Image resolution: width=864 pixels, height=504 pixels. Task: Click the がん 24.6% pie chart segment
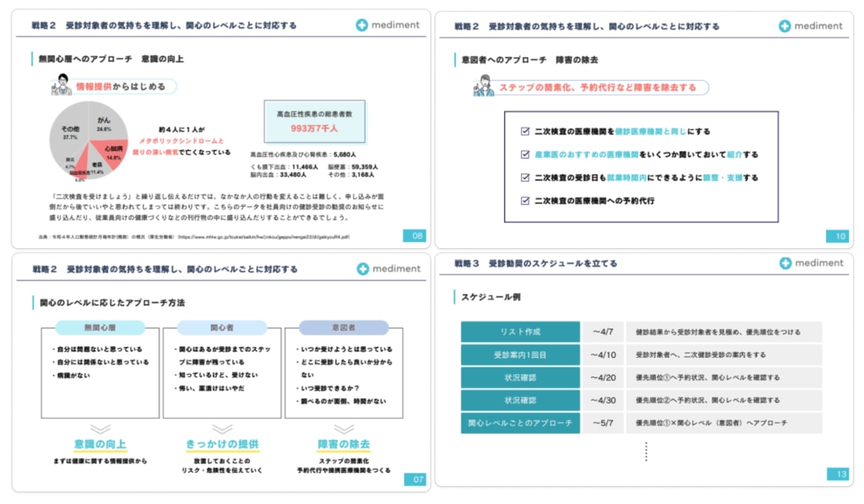point(106,124)
